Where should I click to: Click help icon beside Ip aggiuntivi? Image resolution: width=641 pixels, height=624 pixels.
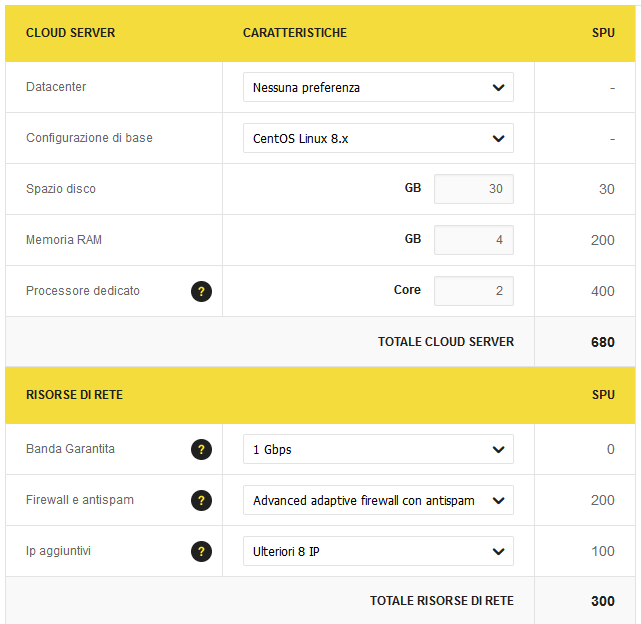pyautogui.click(x=201, y=552)
